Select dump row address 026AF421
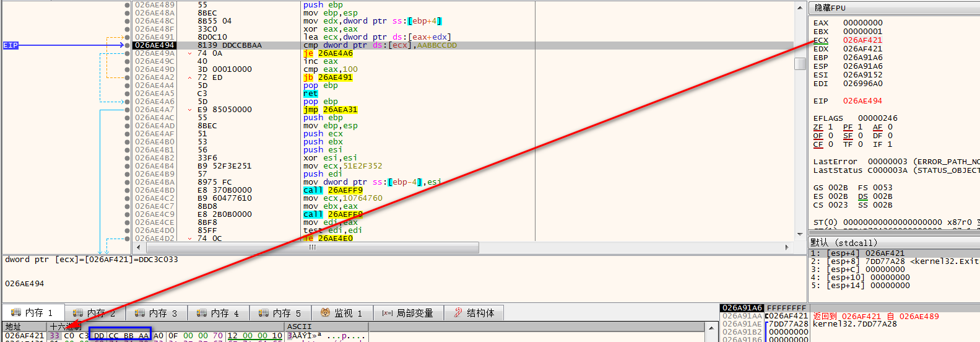Viewport: 980px width, 342px height. pyautogui.click(x=25, y=336)
